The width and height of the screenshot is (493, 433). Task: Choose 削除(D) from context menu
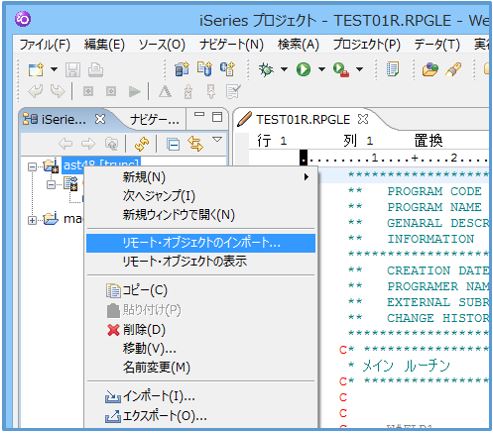[x=201, y=330]
